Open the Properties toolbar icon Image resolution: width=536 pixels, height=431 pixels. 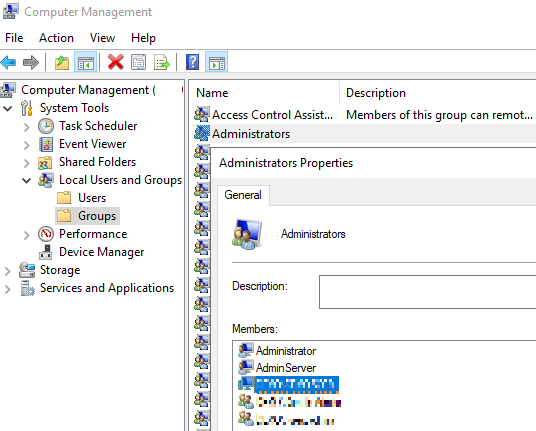coord(138,63)
